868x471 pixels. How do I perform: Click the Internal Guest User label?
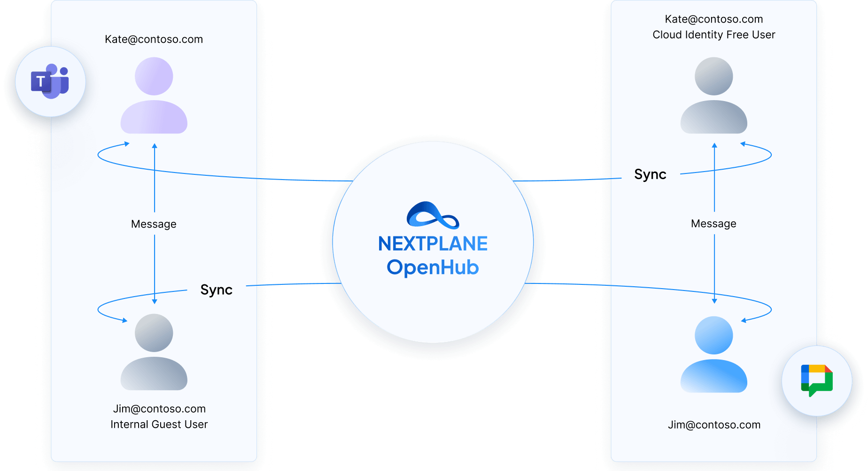pyautogui.click(x=159, y=424)
